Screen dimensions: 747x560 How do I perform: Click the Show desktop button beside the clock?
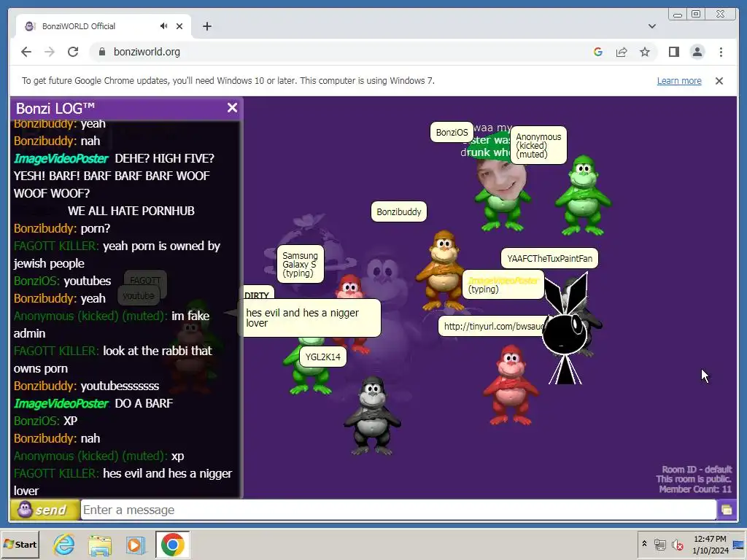point(738,544)
